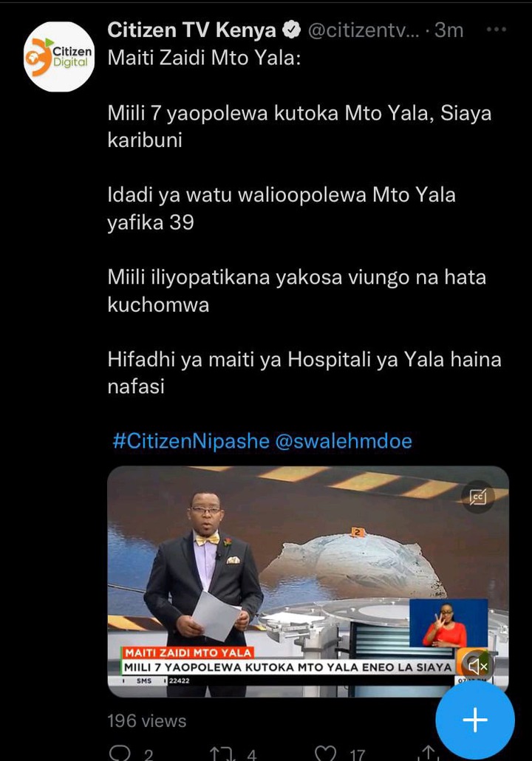Share the tweet using the share icon

coord(429,753)
